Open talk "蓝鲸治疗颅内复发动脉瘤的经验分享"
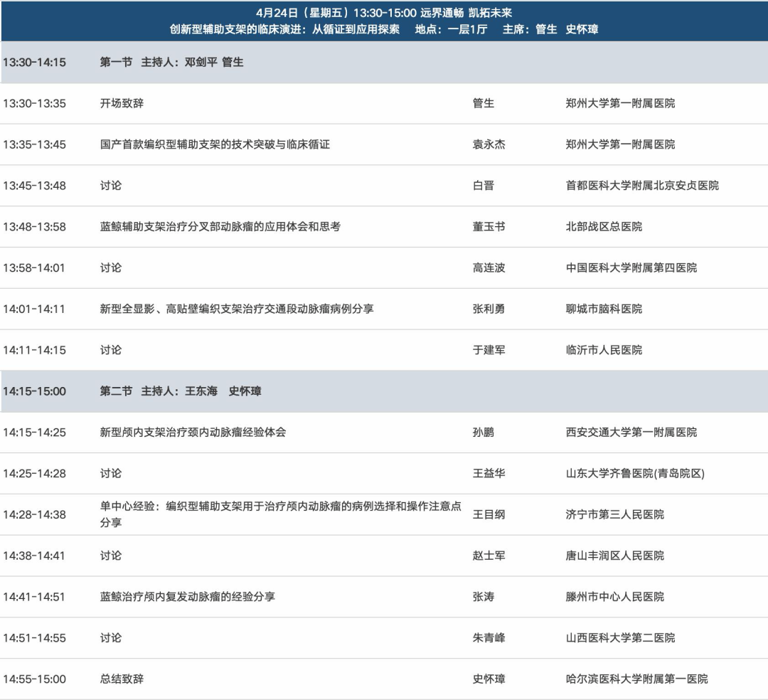This screenshot has width=768, height=700. [187, 597]
